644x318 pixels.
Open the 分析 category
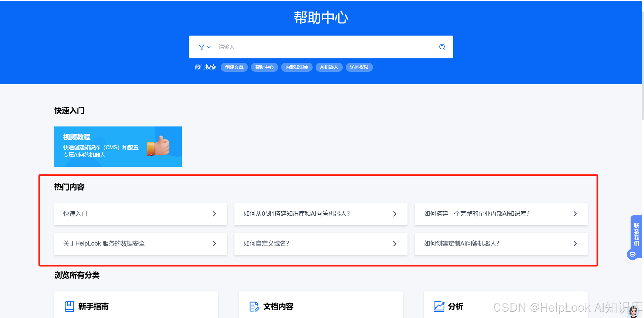tap(505, 305)
